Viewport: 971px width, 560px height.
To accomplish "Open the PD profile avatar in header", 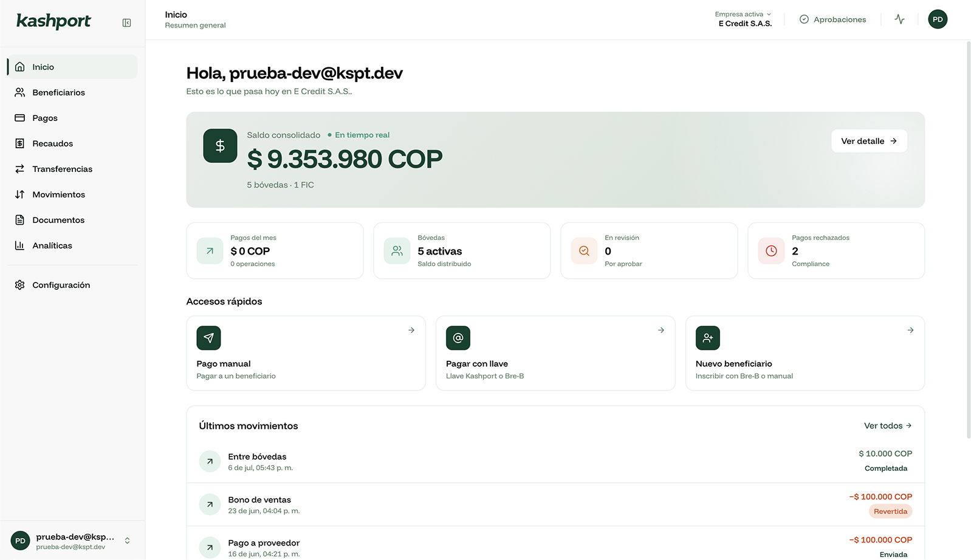I will pyautogui.click(x=938, y=19).
